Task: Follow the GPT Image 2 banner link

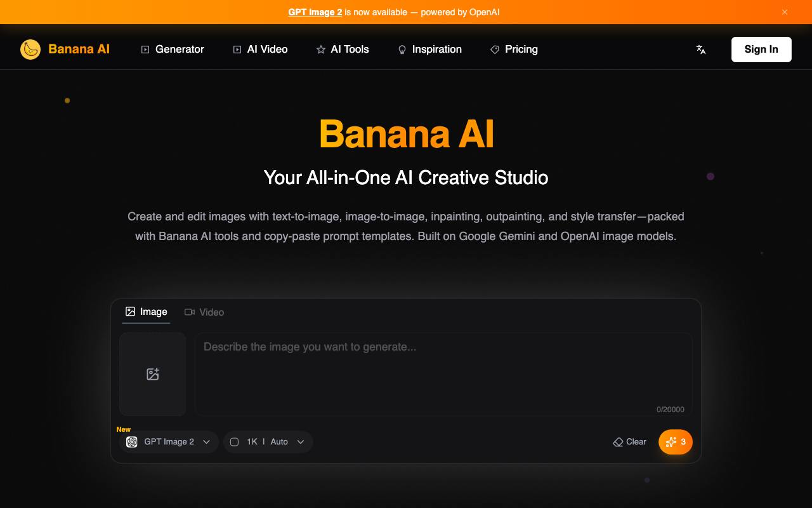Action: click(x=315, y=12)
